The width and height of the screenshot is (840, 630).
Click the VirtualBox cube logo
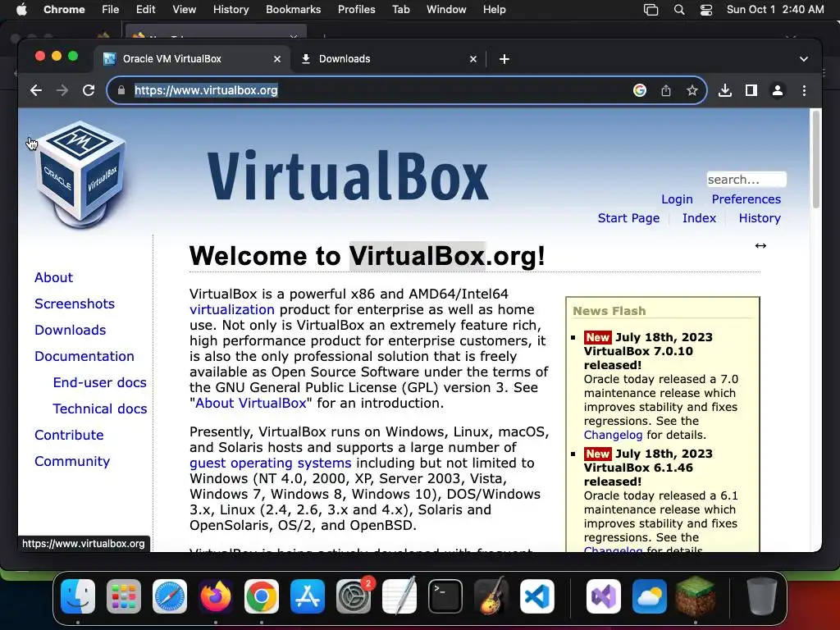click(x=80, y=174)
